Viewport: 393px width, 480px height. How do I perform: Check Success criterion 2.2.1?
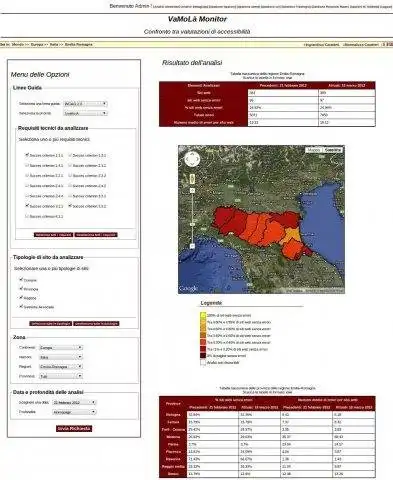27,175
